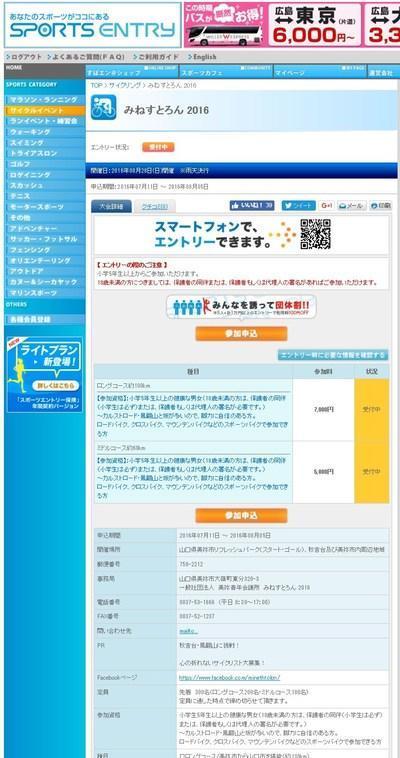The height and width of the screenshot is (758, 400).
Task: Click the メール mail icon
Action: (x=352, y=205)
